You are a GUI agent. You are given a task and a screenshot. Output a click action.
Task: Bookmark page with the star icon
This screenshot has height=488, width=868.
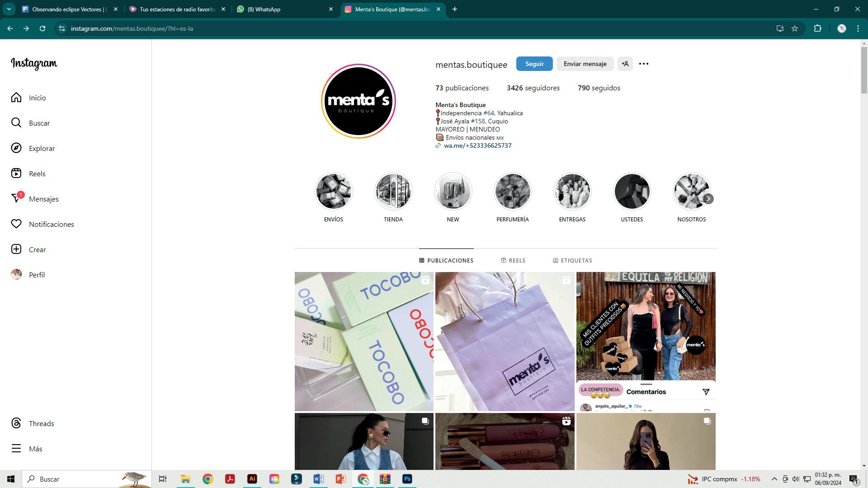coord(795,28)
